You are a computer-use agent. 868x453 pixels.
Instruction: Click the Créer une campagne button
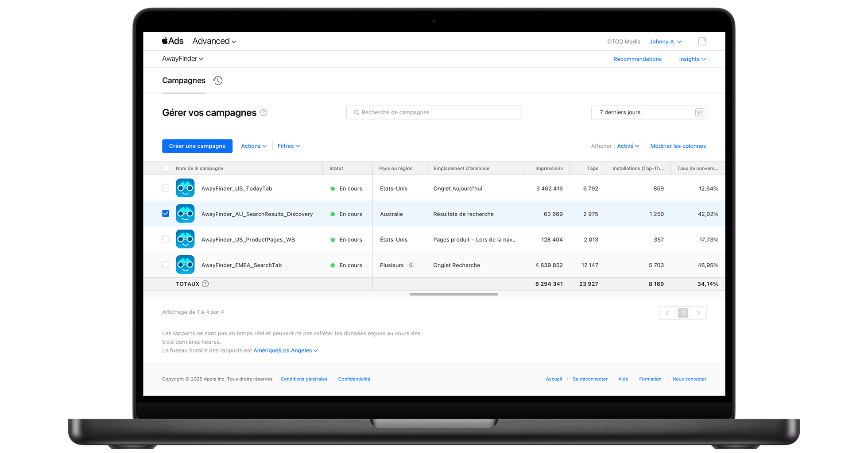point(197,146)
